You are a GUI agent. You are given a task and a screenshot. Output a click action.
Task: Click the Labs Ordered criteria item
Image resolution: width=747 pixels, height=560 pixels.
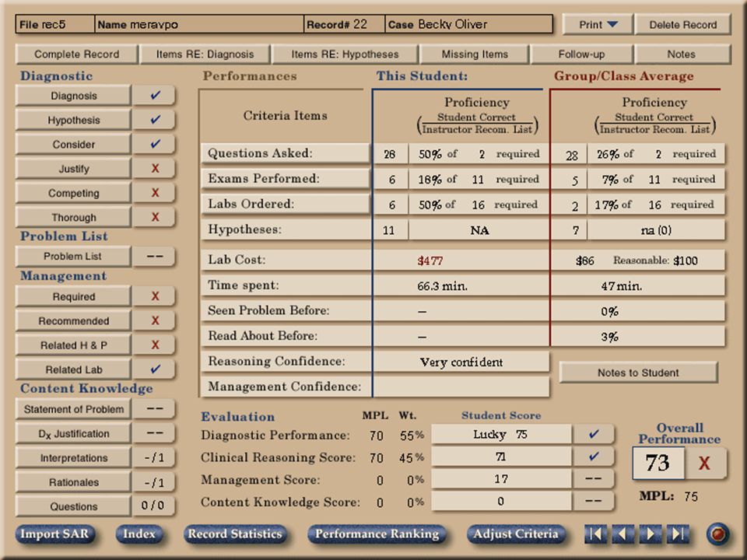point(285,204)
